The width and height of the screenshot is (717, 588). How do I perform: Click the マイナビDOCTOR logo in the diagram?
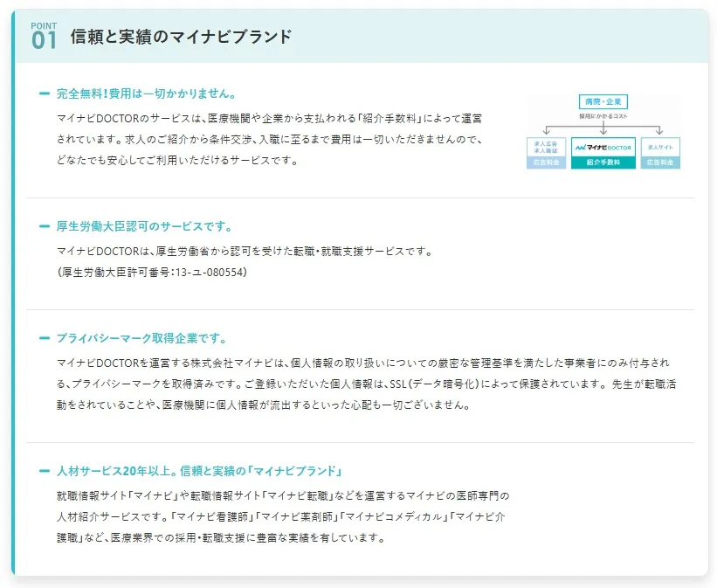[603, 148]
